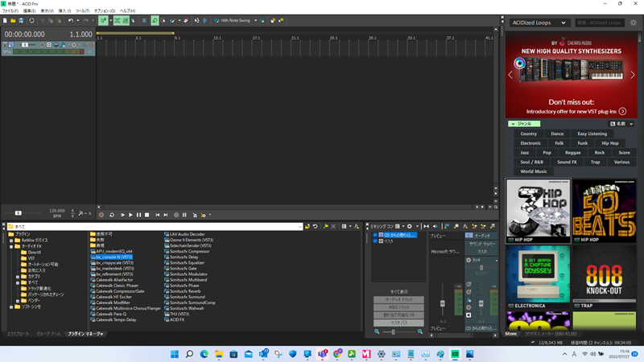Select the Eraser tool in the toolbar
This screenshot has height=362, width=644.
tap(186, 21)
